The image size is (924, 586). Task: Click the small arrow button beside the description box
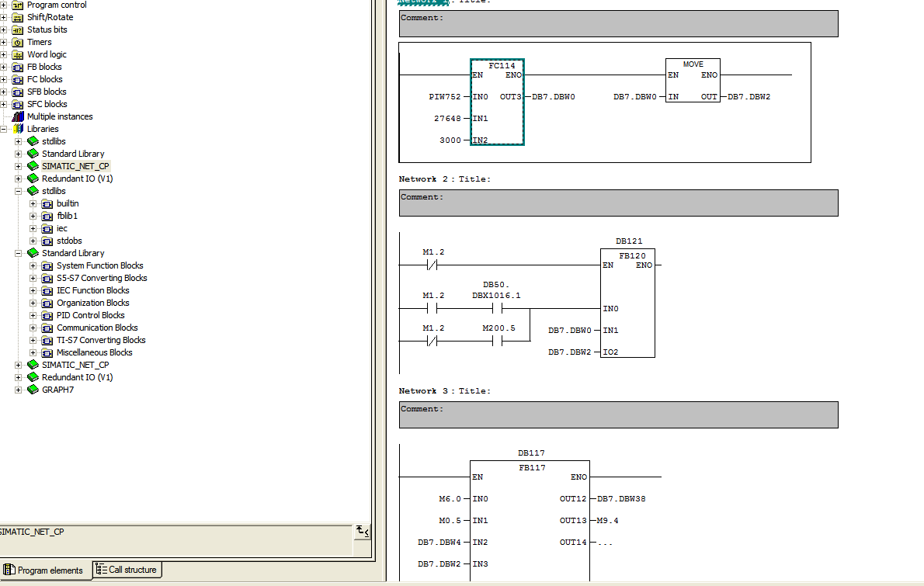click(x=363, y=531)
